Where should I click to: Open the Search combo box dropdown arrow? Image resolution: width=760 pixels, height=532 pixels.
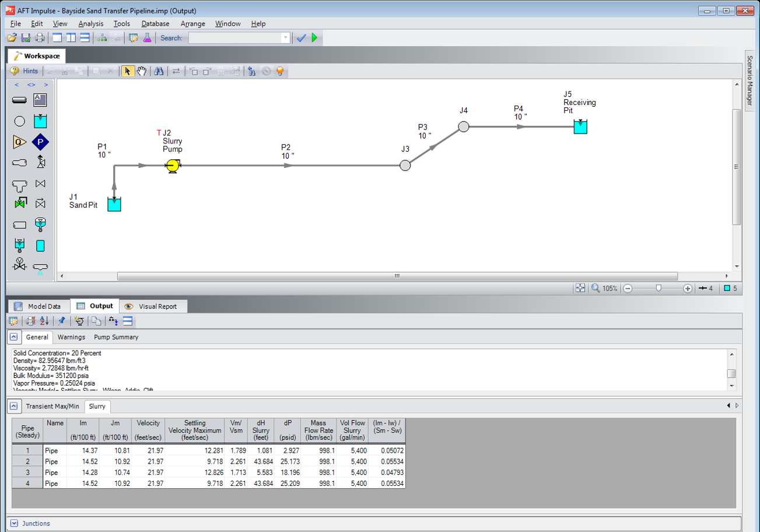click(x=285, y=38)
